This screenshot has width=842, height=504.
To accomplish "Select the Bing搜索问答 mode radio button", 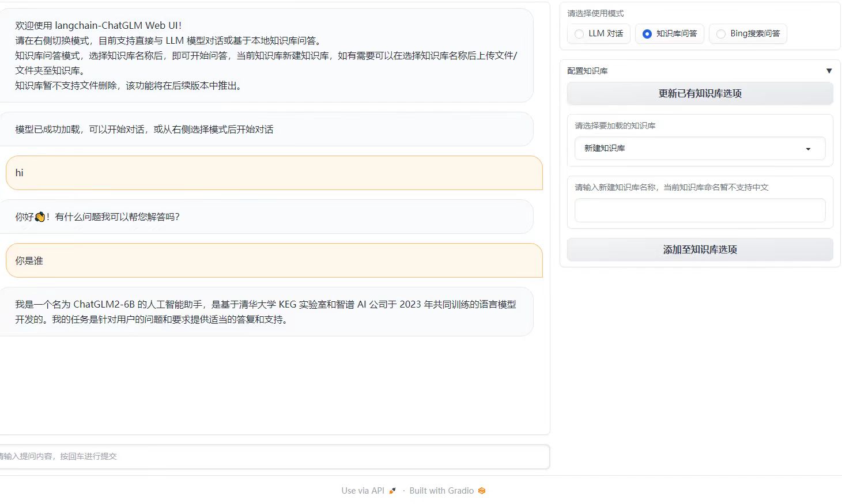I will click(721, 34).
